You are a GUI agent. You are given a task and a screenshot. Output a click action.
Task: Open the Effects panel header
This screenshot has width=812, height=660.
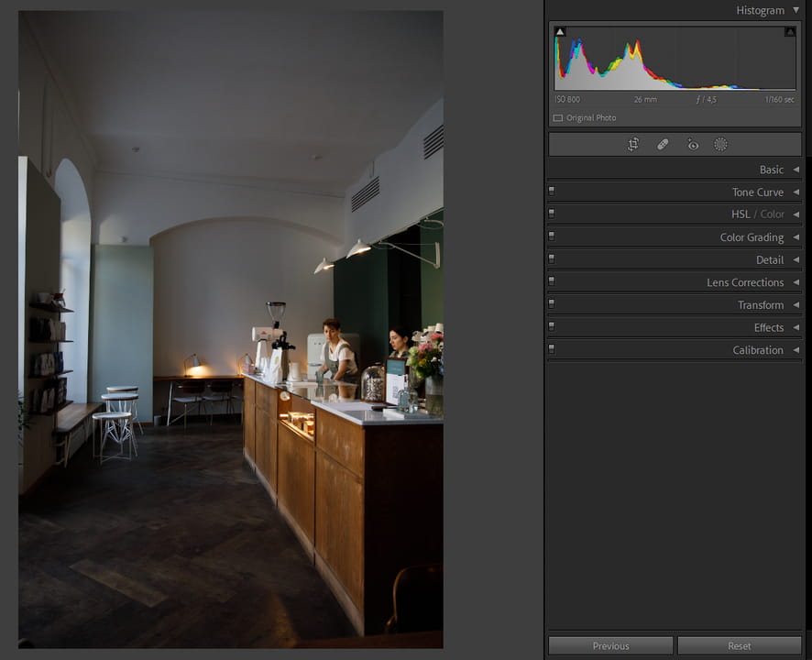[675, 327]
